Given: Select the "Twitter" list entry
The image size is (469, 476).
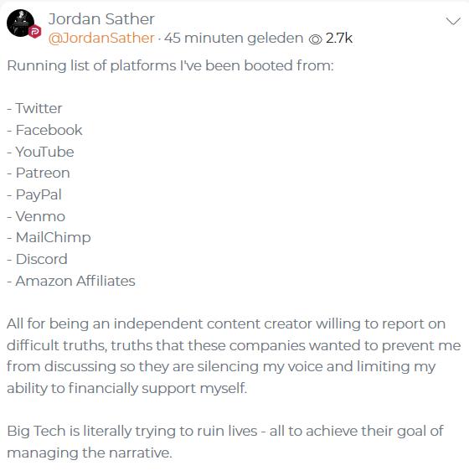Looking at the screenshot, I should click(x=34, y=108).
